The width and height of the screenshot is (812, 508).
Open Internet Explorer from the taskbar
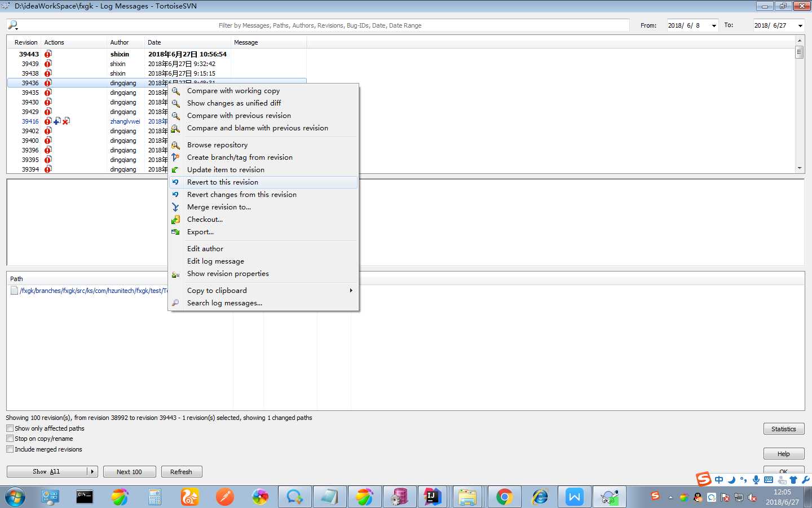coord(540,497)
